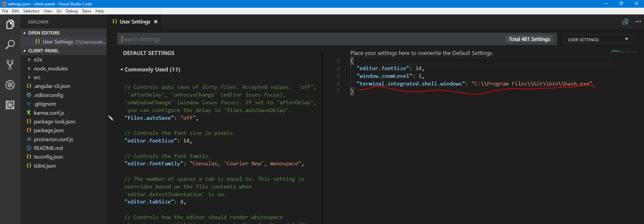The height and width of the screenshot is (224, 644).
Task: Click the README.md info icon
Action: click(29, 148)
